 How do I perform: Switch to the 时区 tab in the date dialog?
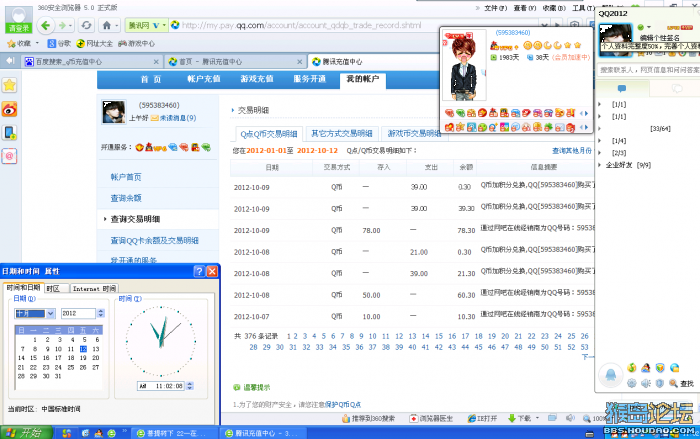pyautogui.click(x=55, y=288)
